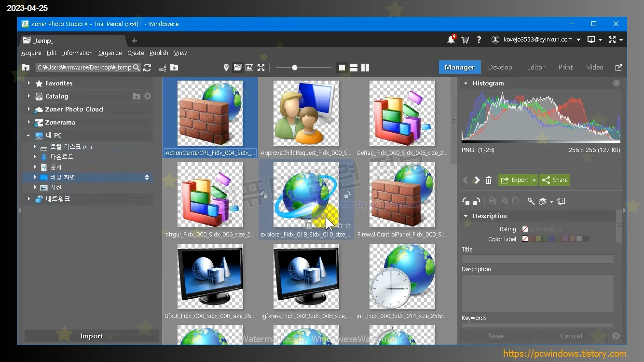Screen dimensions: 644x362
Task: Switch to picture preview mode icon
Action: click(x=249, y=68)
